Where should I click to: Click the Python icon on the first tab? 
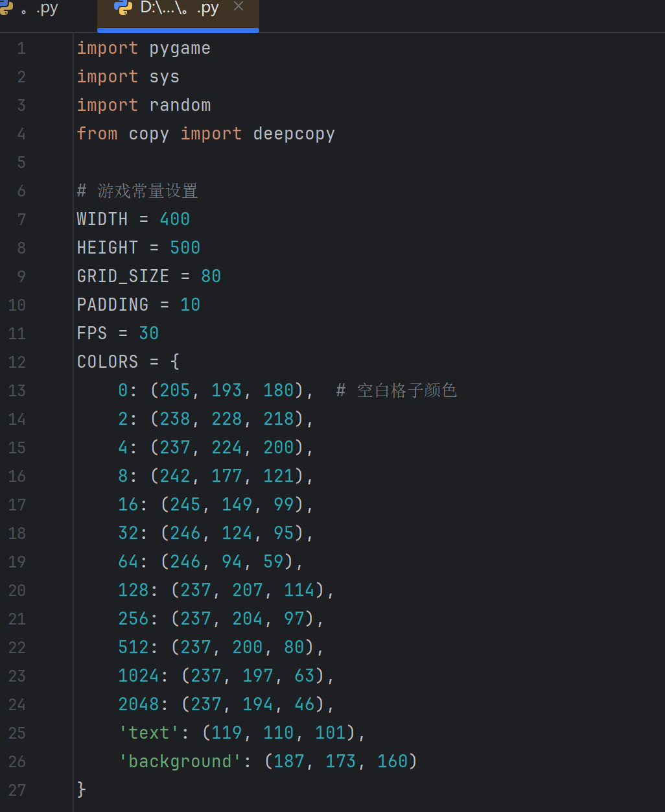pyautogui.click(x=6, y=8)
